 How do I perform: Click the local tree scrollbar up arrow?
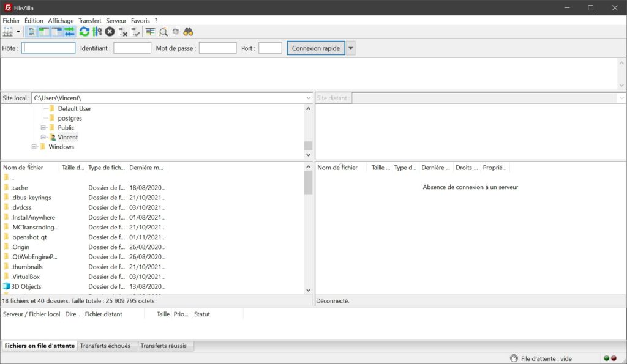click(309, 109)
